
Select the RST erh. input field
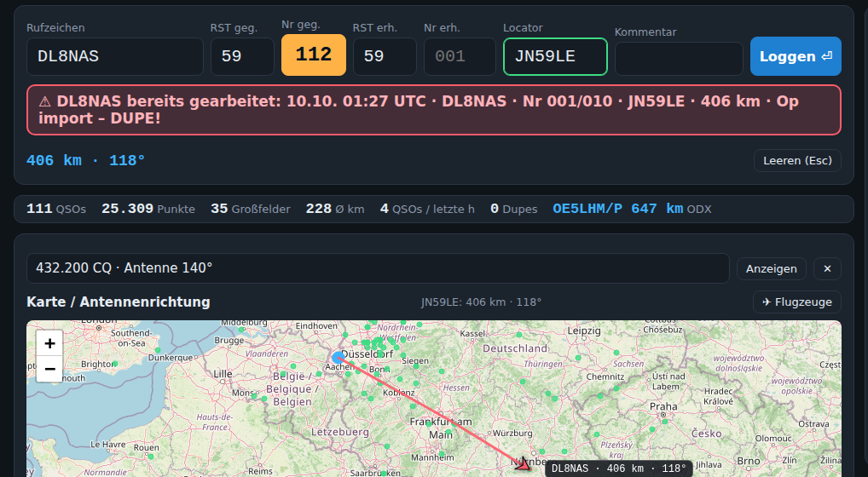[x=385, y=56]
